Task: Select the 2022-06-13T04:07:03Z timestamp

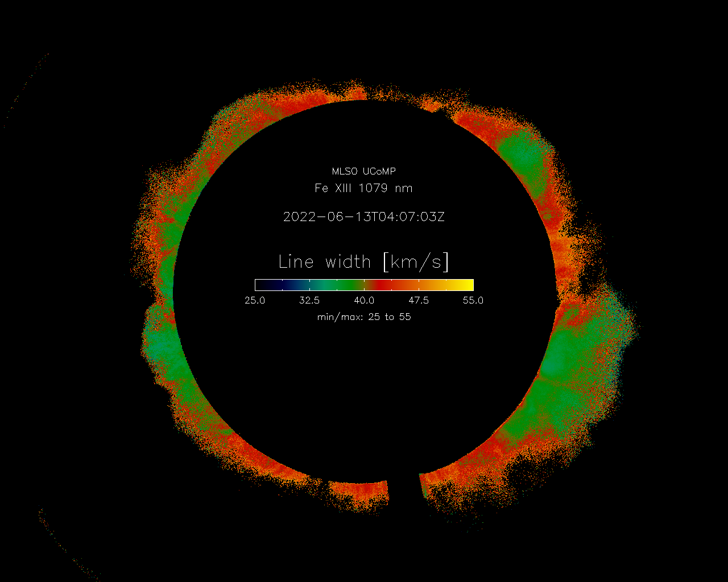Action: (363, 217)
